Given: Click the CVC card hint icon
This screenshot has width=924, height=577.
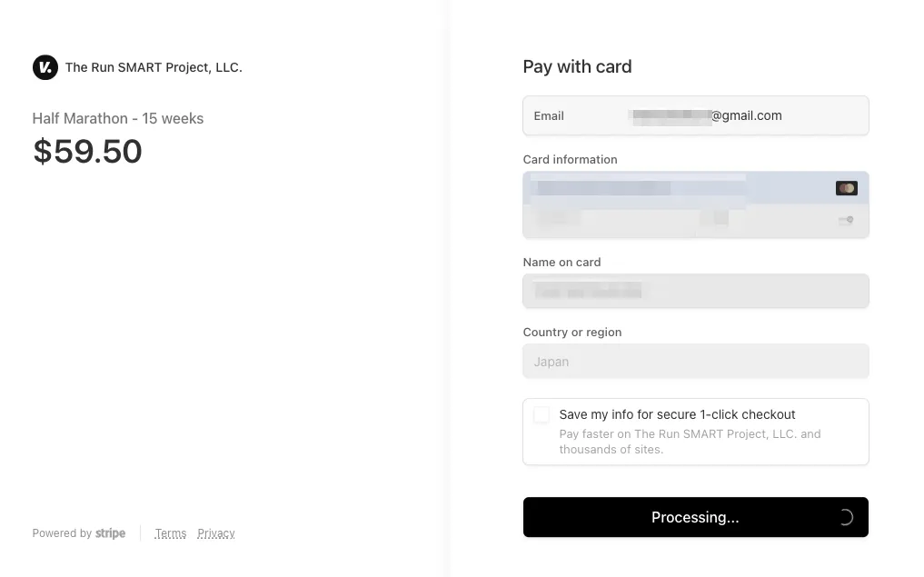Looking at the screenshot, I should point(846,220).
